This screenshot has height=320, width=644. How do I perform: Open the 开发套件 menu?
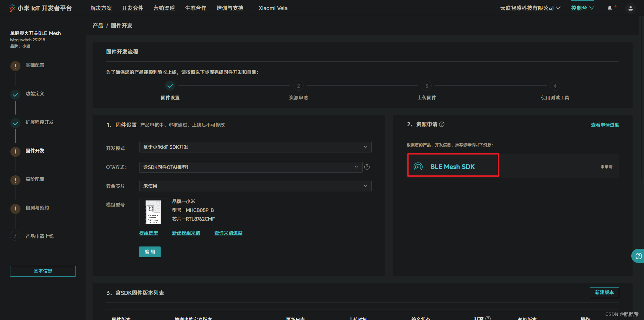pyautogui.click(x=132, y=8)
